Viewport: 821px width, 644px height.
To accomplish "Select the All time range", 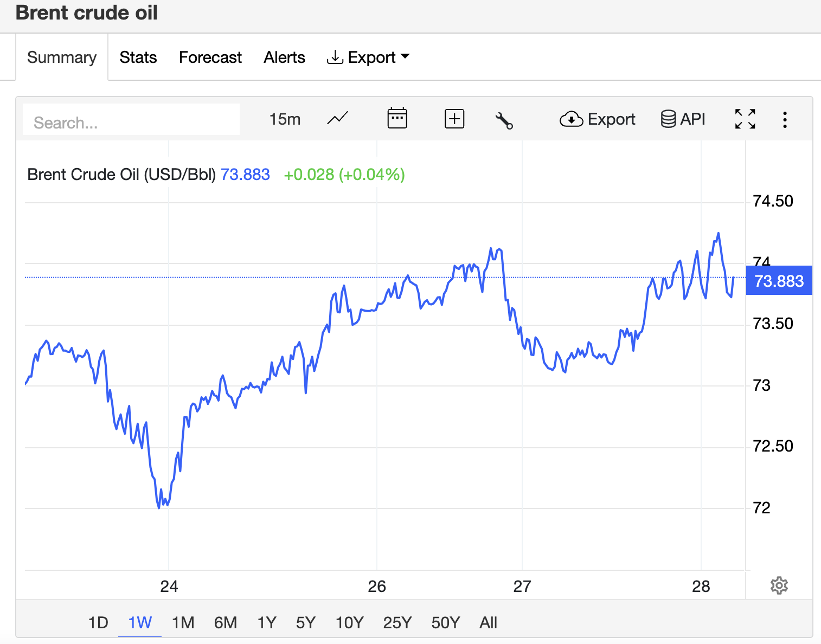I will point(488,623).
